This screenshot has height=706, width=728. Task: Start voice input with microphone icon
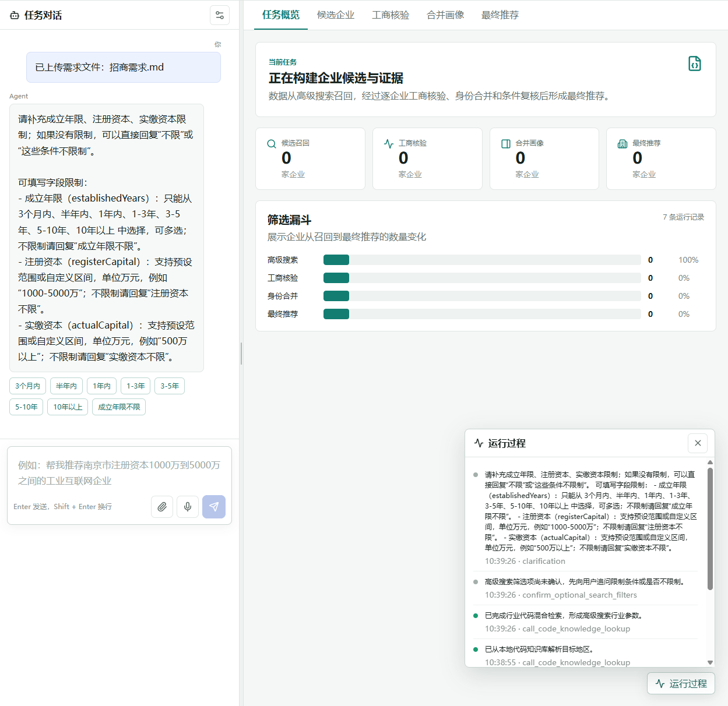188,507
